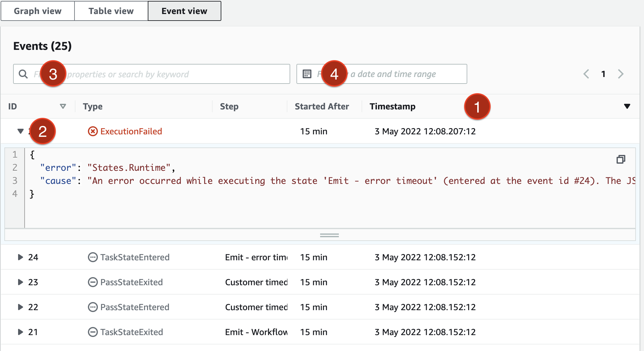Sort events by the ID column arrow
Image resolution: width=644 pixels, height=351 pixels.
[63, 106]
